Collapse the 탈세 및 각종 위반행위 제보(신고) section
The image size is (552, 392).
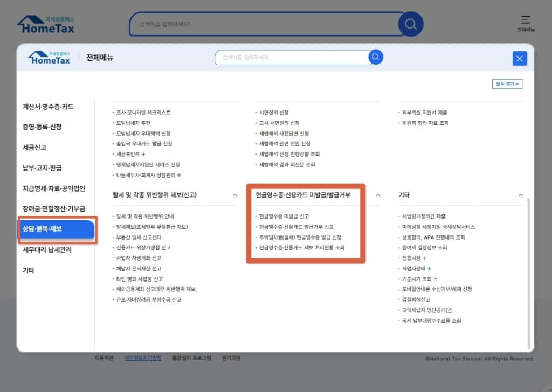[234, 195]
